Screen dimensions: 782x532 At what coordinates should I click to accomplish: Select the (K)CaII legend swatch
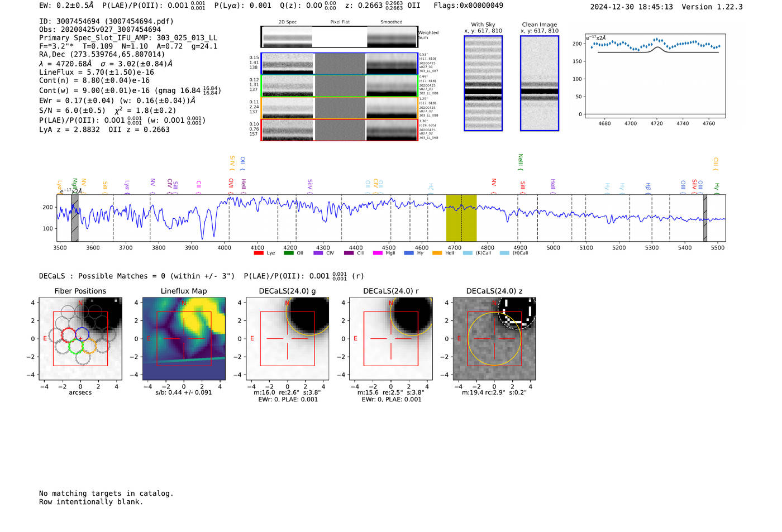pos(468,253)
